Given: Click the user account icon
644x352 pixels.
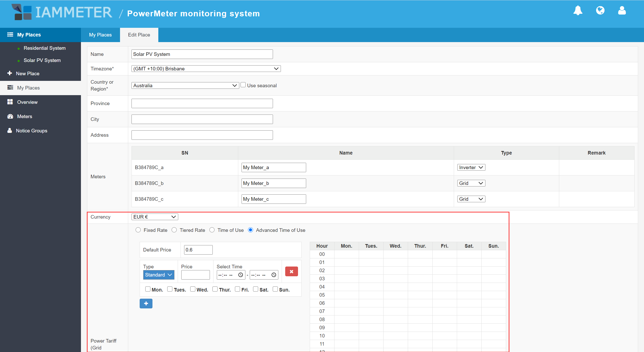Looking at the screenshot, I should (622, 11).
